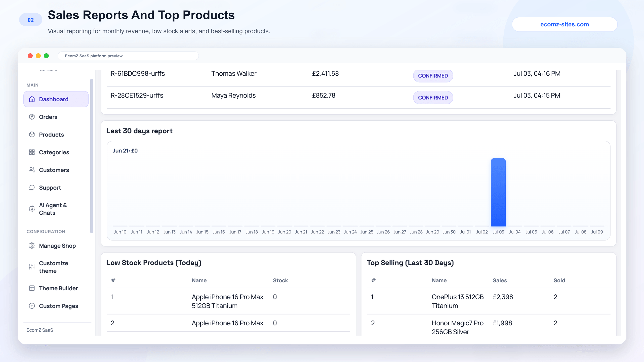
Task: Click the Jun 21: £0 chart readout
Action: click(125, 151)
